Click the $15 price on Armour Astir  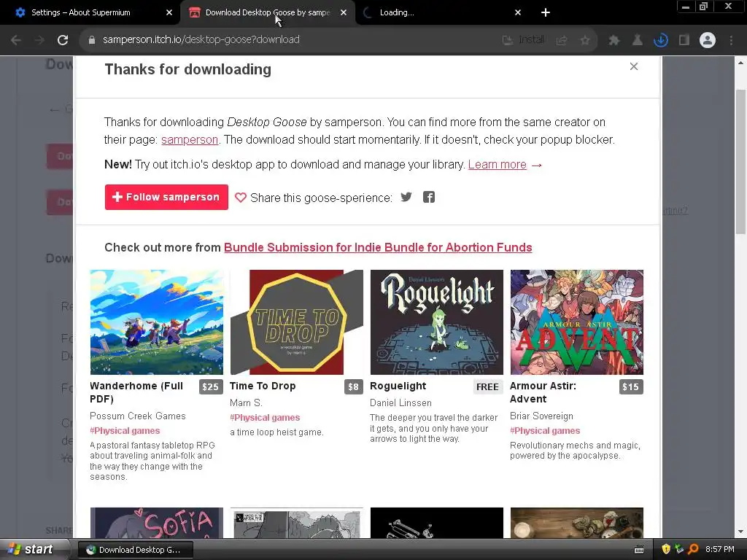(631, 386)
